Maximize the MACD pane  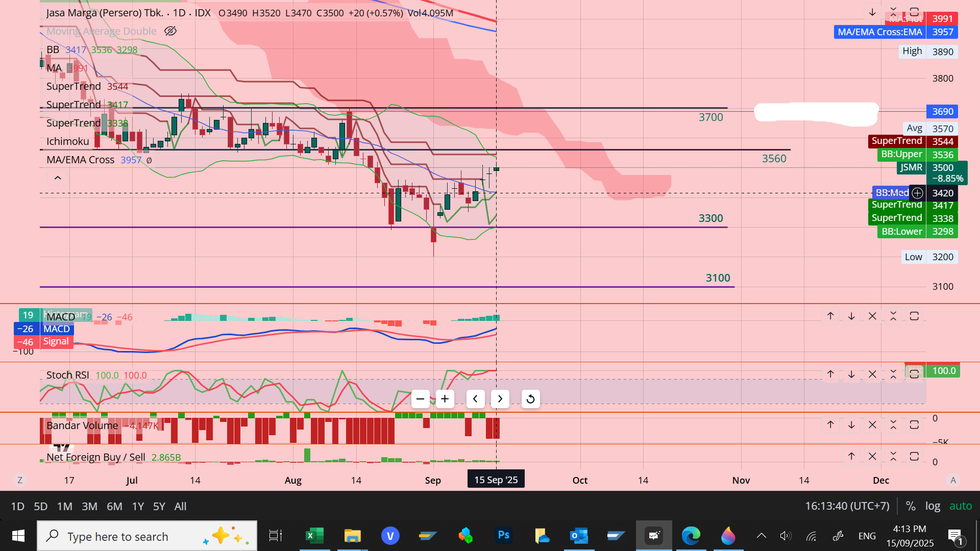click(914, 316)
